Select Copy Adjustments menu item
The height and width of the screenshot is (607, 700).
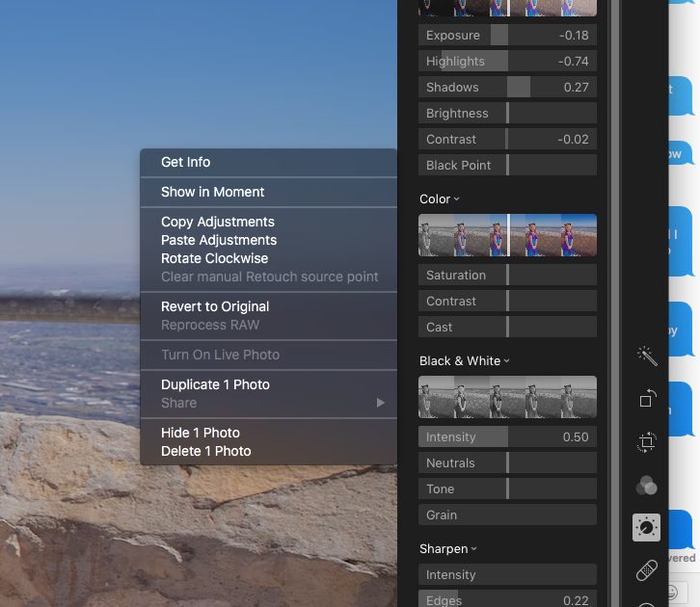point(269,222)
